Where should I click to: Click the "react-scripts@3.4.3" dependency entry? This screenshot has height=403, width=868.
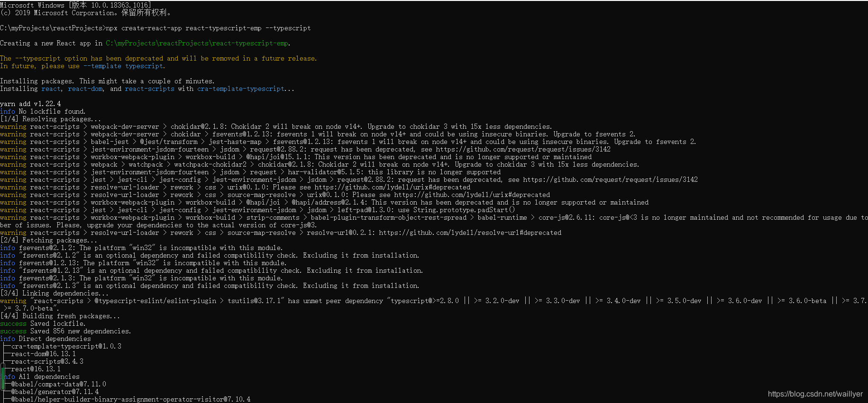pos(47,361)
